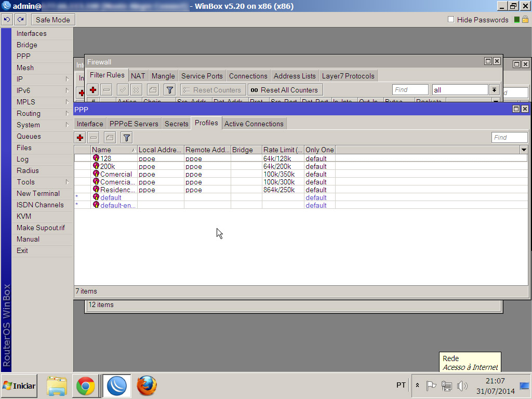
Task: Click the comment icon in Firewall toolbar
Action: pos(153,90)
